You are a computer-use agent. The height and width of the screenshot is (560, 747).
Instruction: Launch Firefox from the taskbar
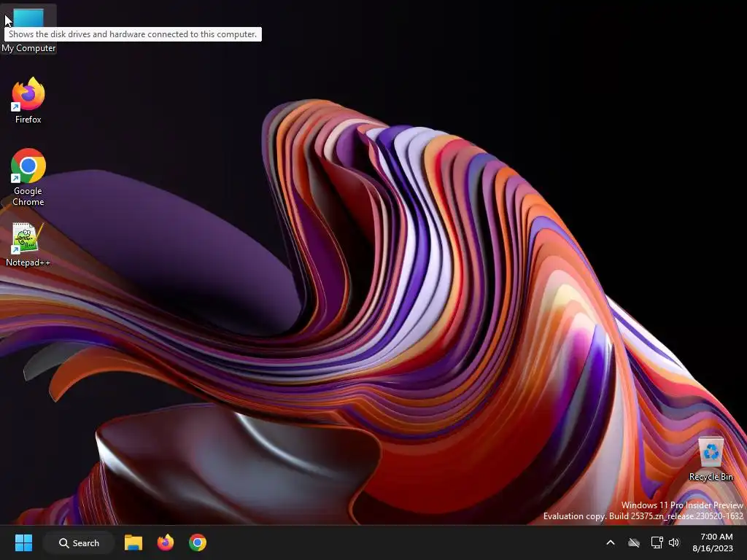[166, 542]
